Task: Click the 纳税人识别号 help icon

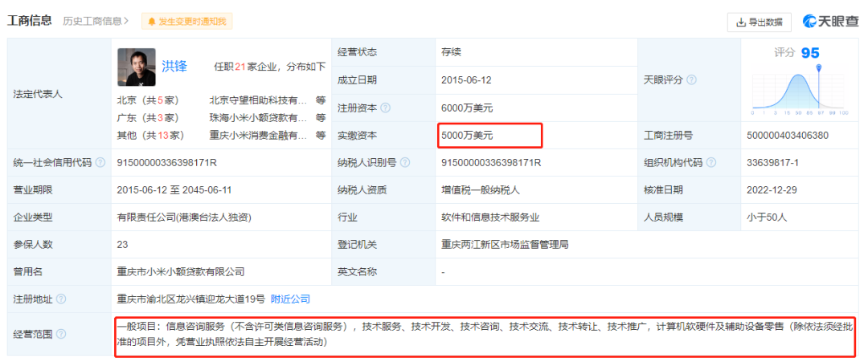Action: (405, 162)
